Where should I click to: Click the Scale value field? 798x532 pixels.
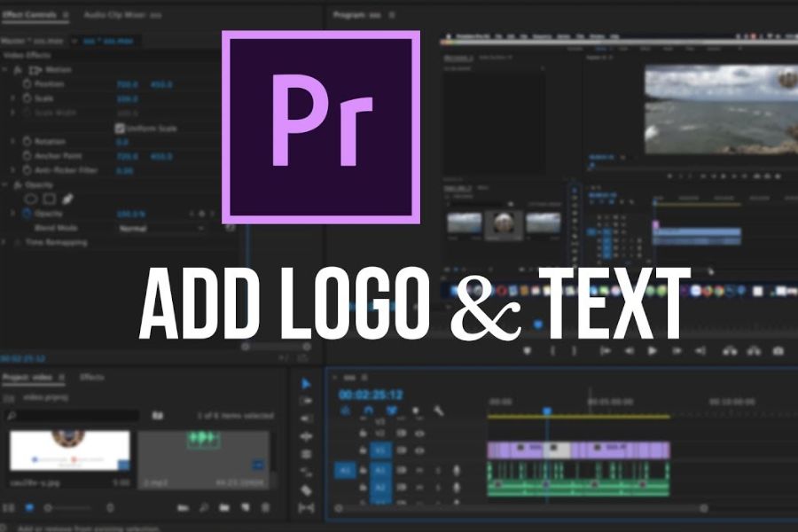128,98
